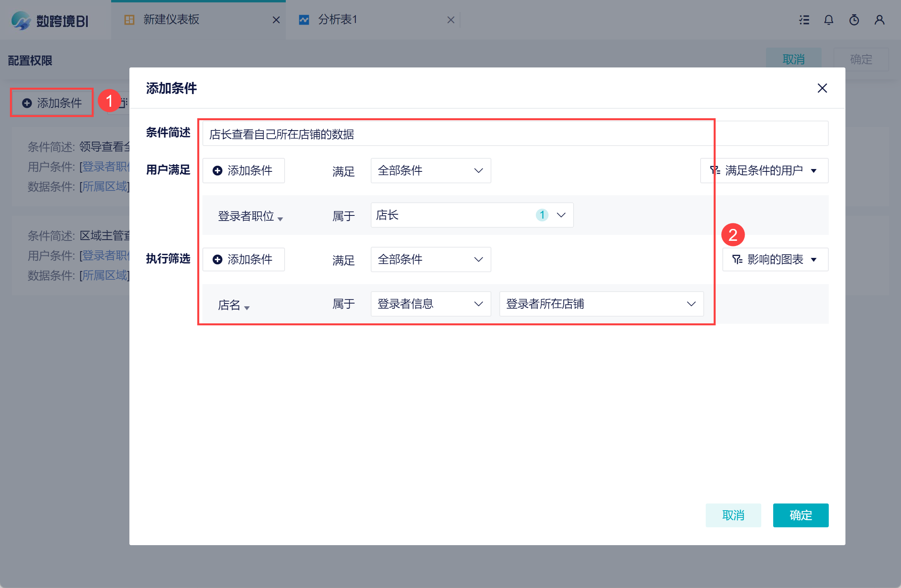Open the user profile icon

pyautogui.click(x=880, y=20)
